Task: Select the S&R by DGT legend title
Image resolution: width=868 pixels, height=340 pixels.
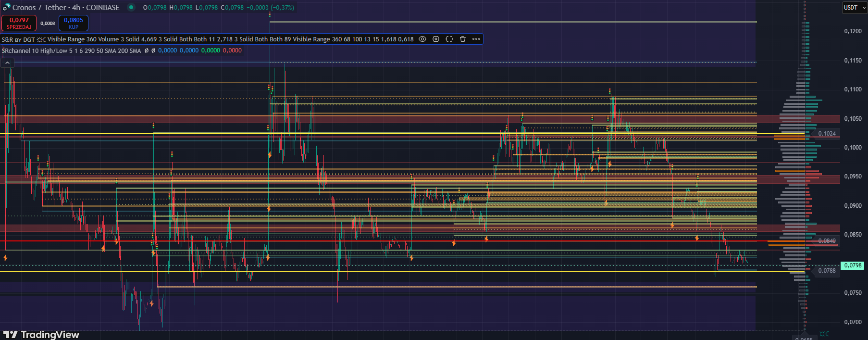Action: [18, 39]
